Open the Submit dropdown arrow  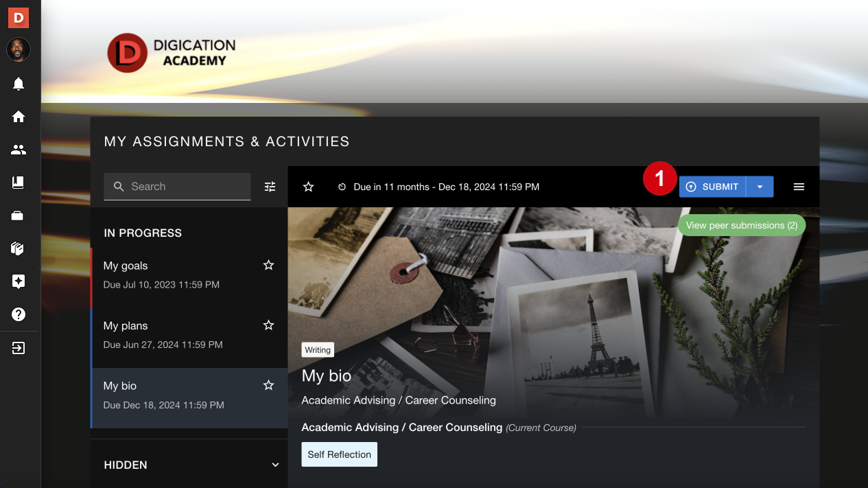pos(760,187)
